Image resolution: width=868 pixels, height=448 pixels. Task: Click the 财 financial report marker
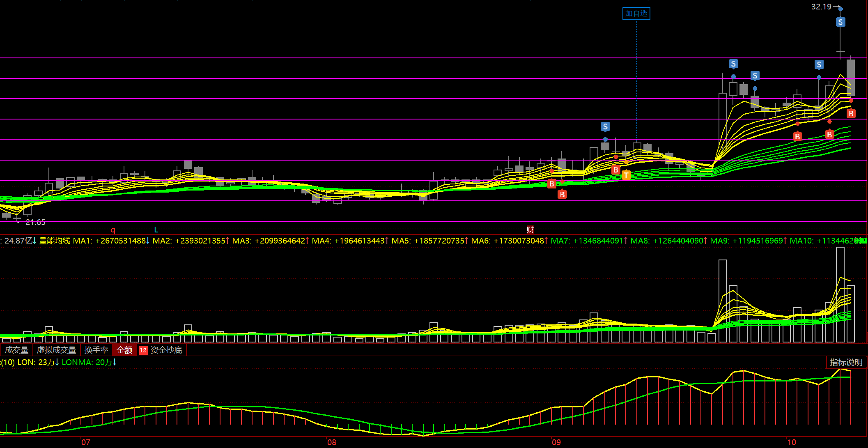pos(530,230)
